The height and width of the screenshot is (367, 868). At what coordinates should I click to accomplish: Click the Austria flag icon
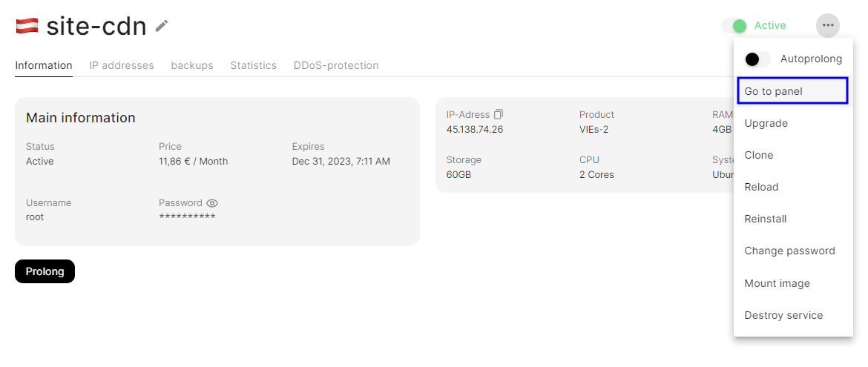[27, 26]
